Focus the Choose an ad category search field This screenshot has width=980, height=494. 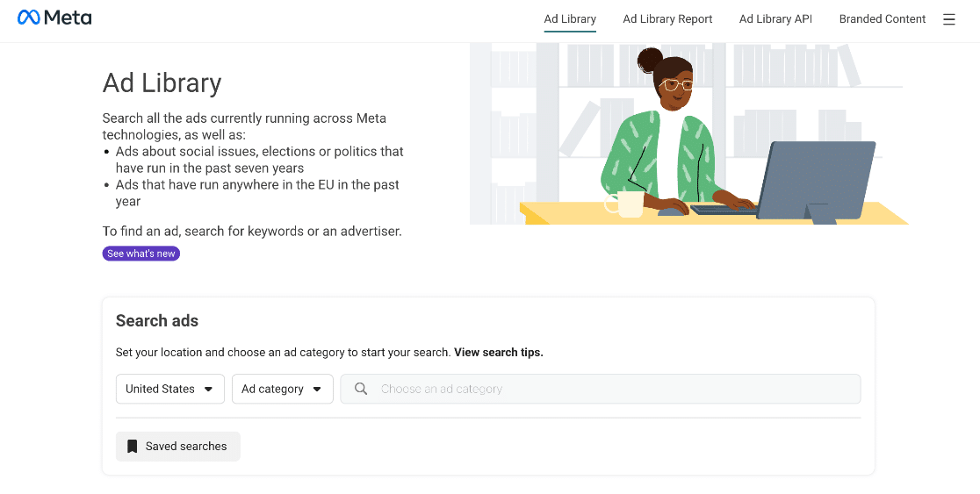pyautogui.click(x=600, y=389)
